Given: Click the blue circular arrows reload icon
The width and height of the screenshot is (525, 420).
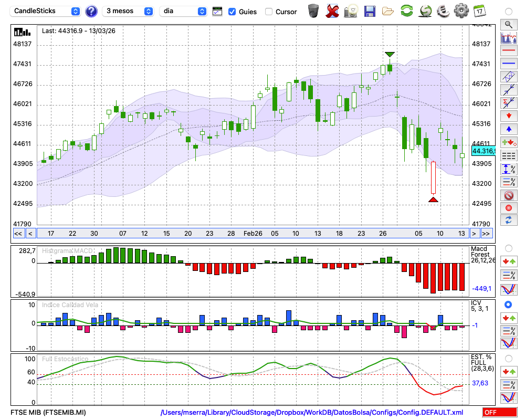Looking at the screenshot, I should coord(509,220).
